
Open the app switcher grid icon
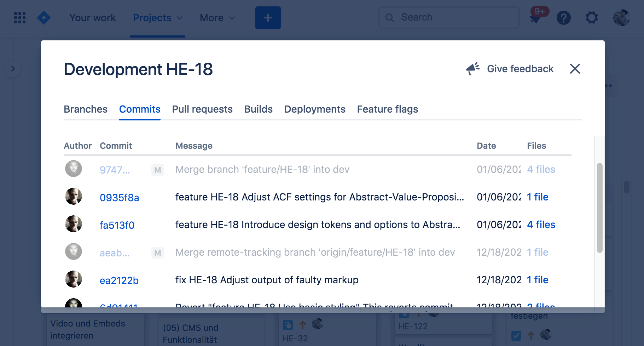click(20, 18)
